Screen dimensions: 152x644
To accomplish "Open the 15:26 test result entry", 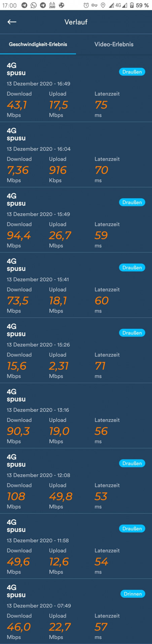I will 76,351.
